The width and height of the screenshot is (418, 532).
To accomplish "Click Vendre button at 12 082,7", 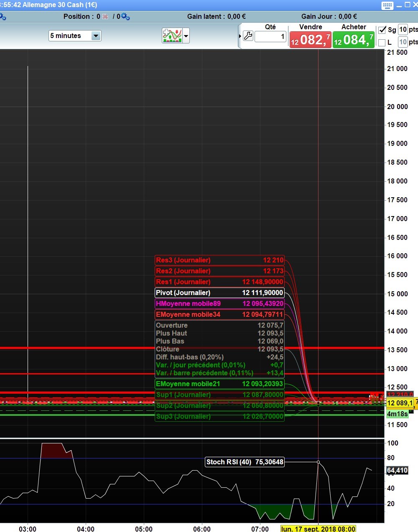I will tap(310, 40).
